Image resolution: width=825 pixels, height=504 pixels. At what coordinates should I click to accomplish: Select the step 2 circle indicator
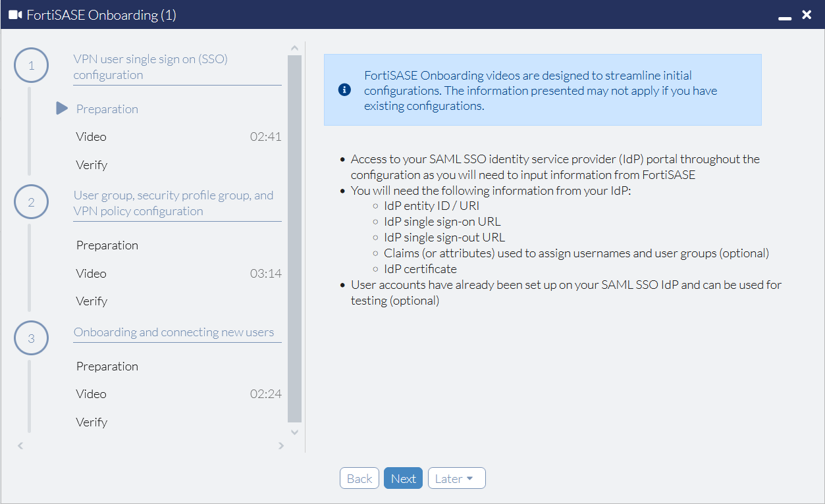tap(31, 201)
